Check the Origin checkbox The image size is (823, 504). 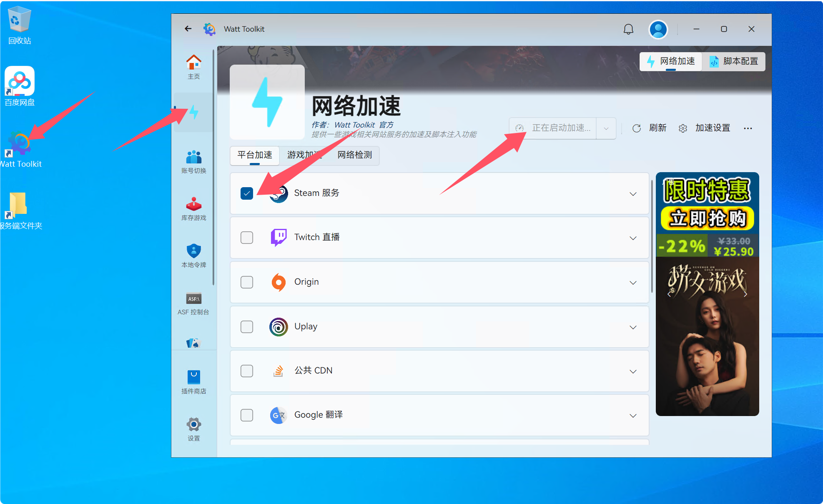click(247, 282)
